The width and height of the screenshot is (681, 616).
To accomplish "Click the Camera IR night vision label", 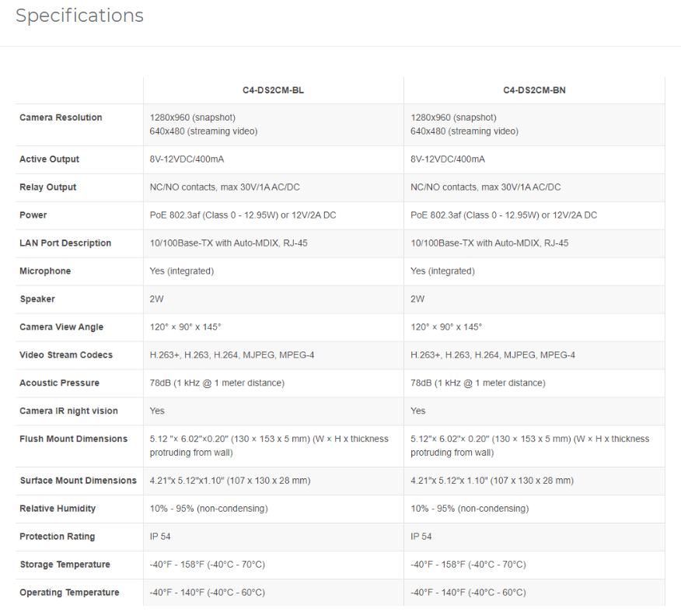I will 68,411.
